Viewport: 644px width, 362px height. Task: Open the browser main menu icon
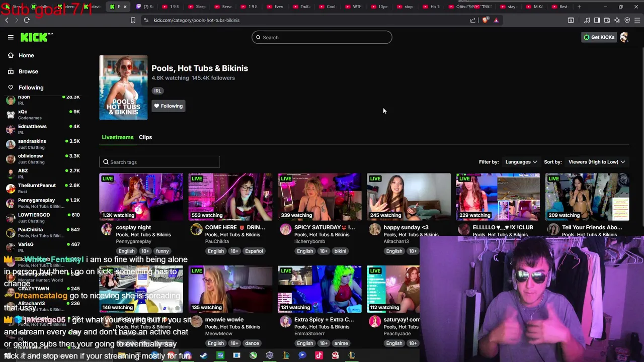637,20
